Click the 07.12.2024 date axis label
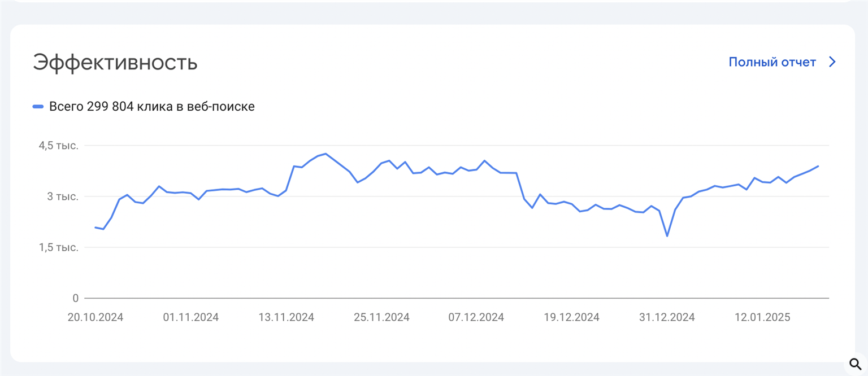 point(476,317)
